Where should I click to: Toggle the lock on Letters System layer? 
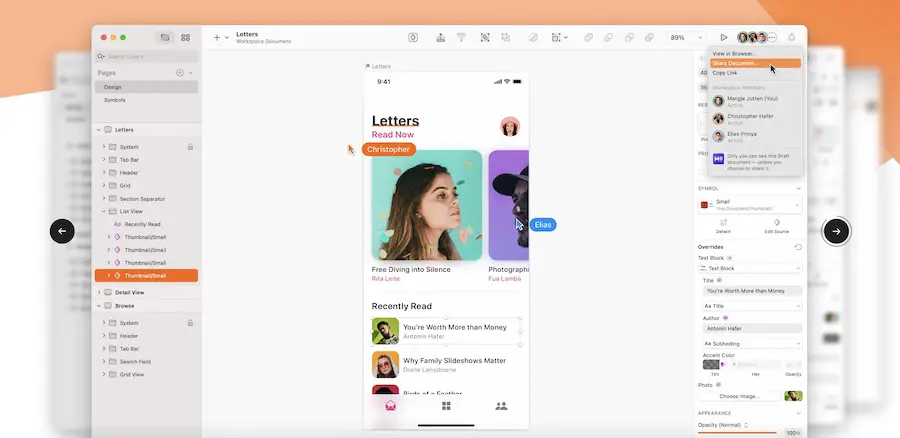190,147
